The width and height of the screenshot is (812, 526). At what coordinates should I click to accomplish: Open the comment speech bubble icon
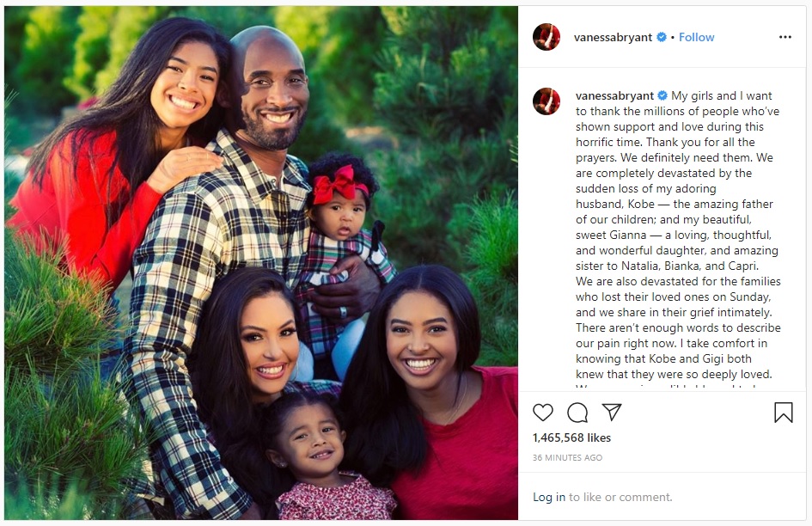577,413
